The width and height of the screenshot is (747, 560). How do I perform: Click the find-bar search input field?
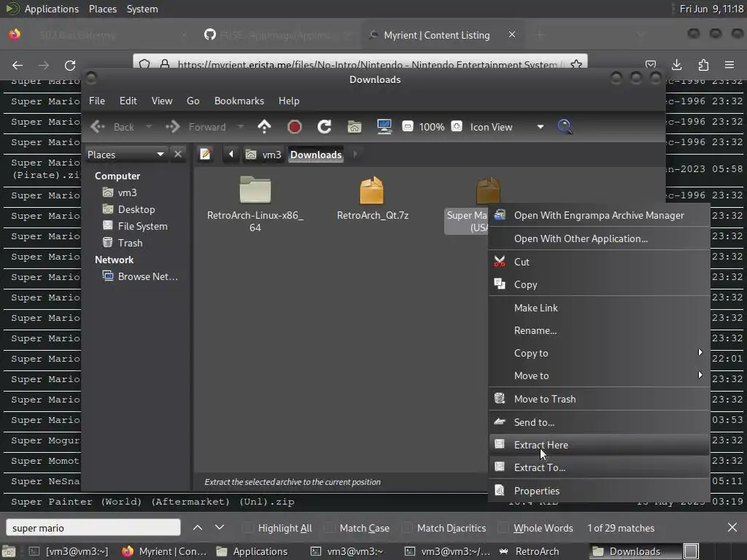tap(93, 528)
